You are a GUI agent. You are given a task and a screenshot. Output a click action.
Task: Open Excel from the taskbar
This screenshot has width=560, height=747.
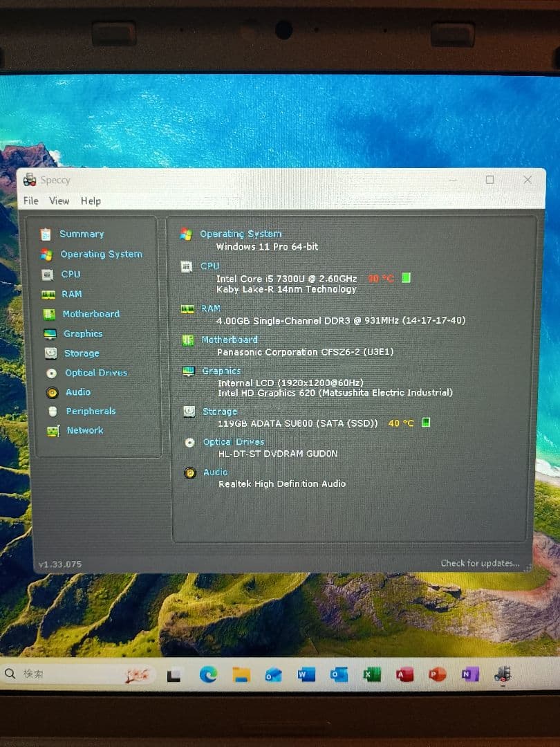point(372,674)
